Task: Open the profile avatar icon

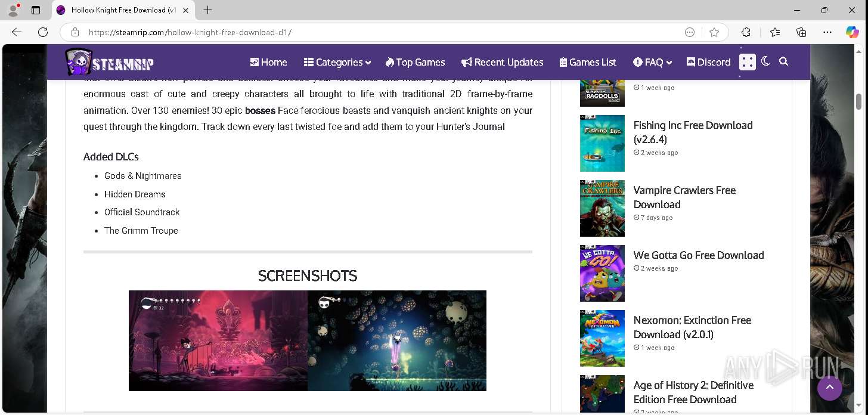Action: [13, 10]
